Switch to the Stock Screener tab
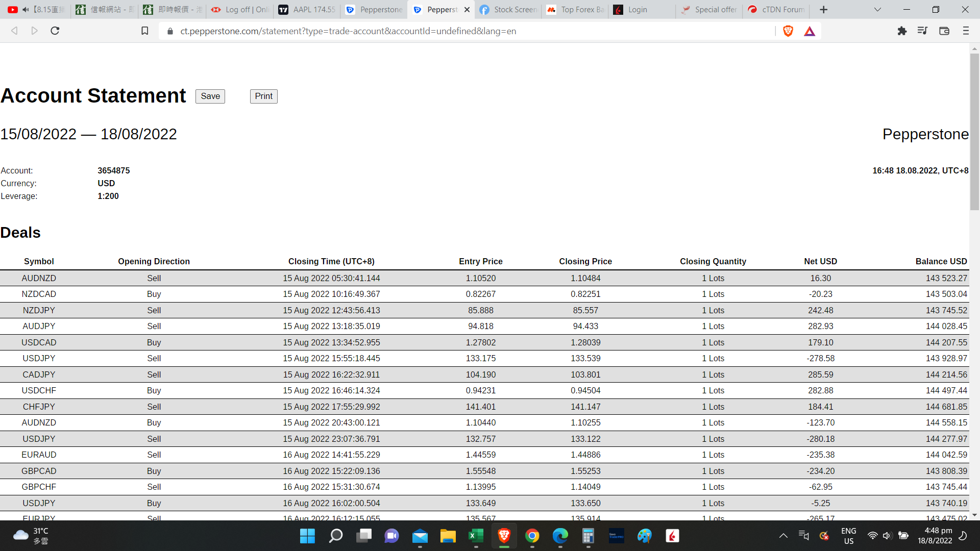Viewport: 980px width, 551px height. pos(508,10)
